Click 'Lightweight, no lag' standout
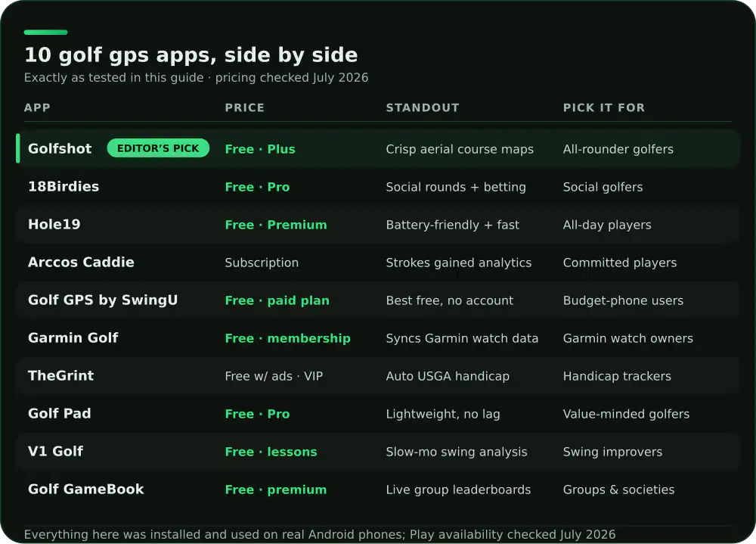This screenshot has width=756, height=544. coord(443,414)
